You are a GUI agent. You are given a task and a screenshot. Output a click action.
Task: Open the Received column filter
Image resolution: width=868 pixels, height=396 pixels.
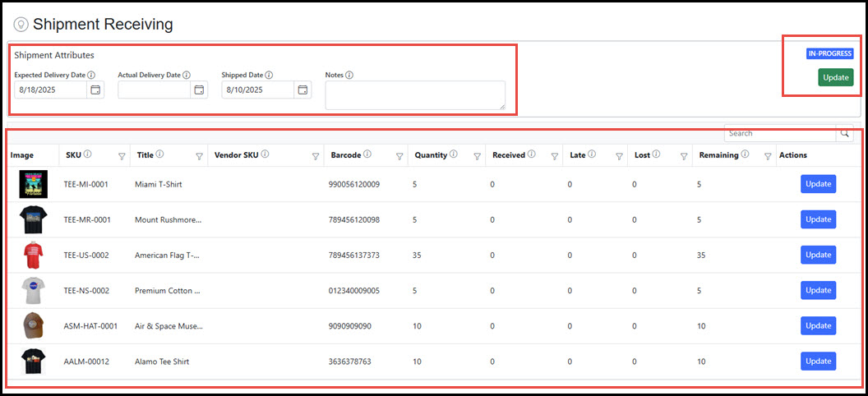coord(554,156)
